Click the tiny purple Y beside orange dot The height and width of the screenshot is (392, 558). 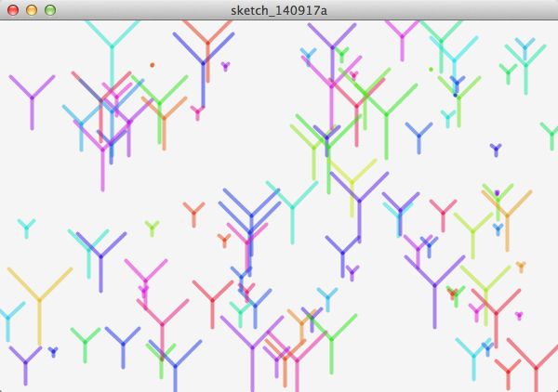click(225, 67)
